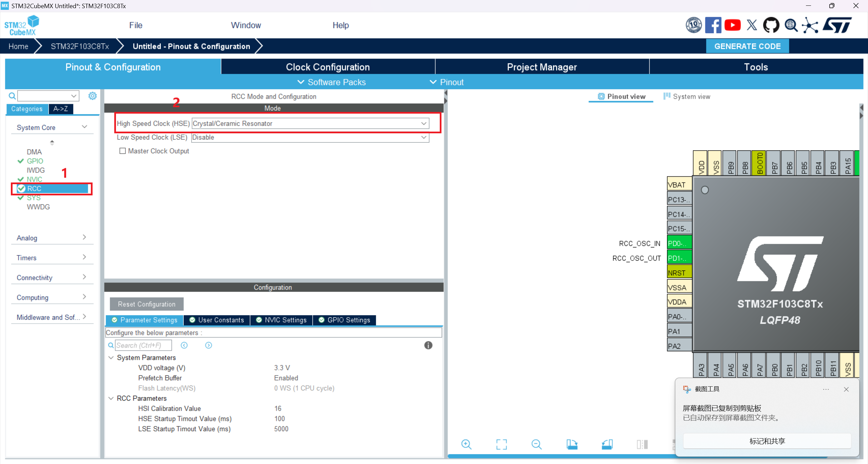The image size is (868, 464).
Task: Switch to System view
Action: pos(687,97)
